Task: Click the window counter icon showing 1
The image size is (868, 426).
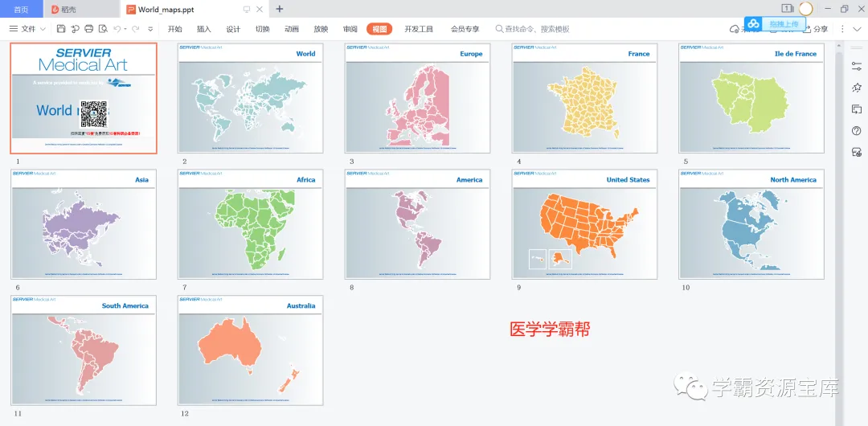Action: coord(787,8)
